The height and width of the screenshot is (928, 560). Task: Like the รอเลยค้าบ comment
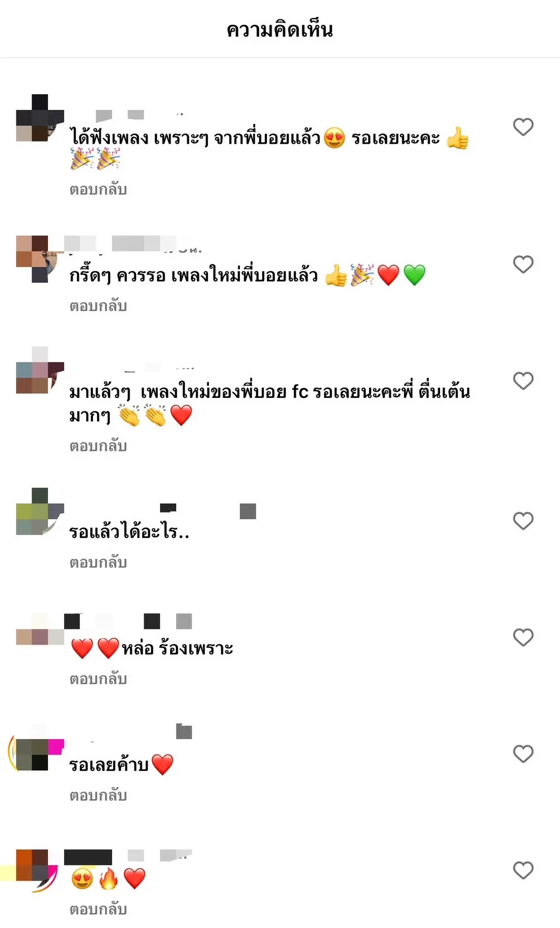(x=523, y=754)
